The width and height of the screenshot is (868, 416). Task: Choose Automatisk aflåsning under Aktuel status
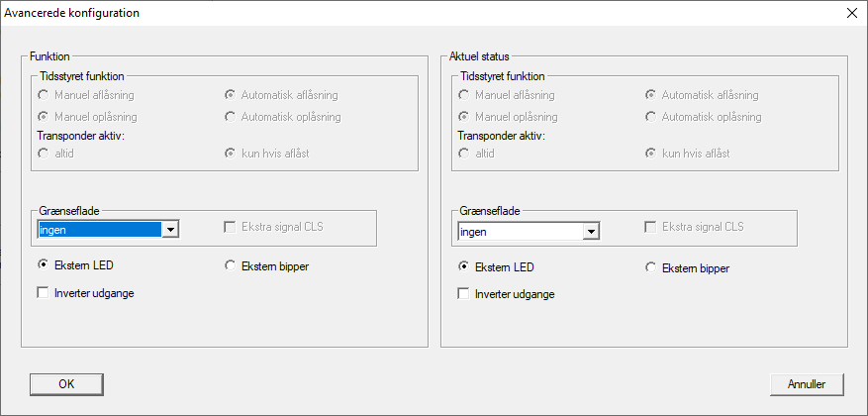click(x=651, y=95)
